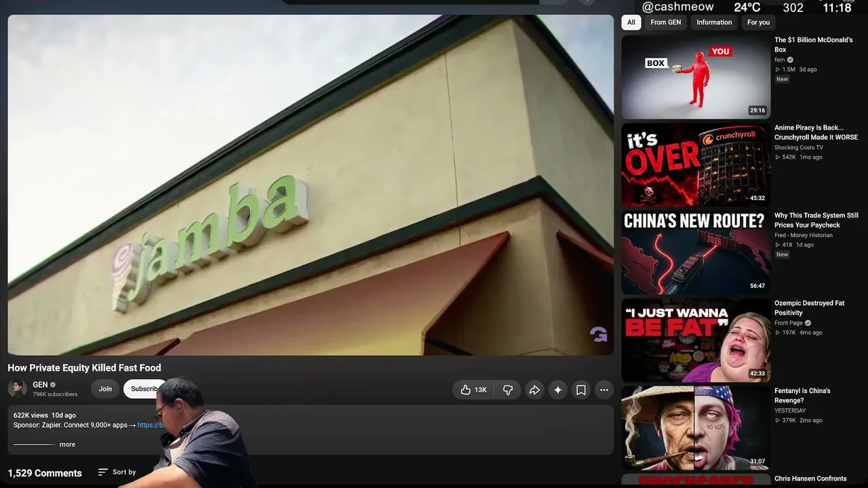868x488 pixels.
Task: Click the 796K subscribers text
Action: point(55,394)
